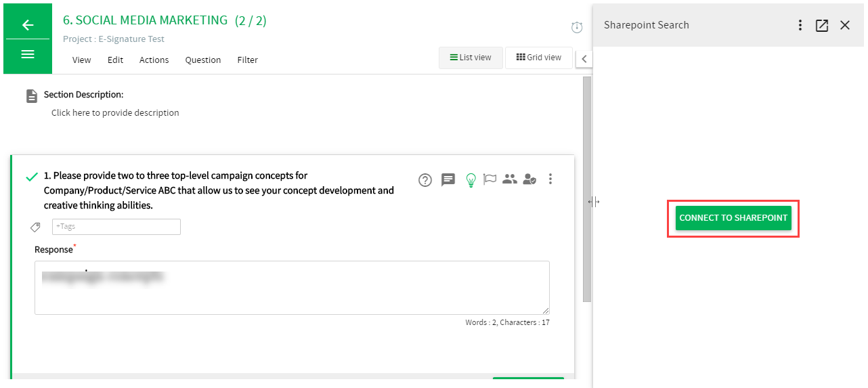Open the Actions menu
Image resolution: width=868 pixels, height=388 pixels.
[154, 60]
